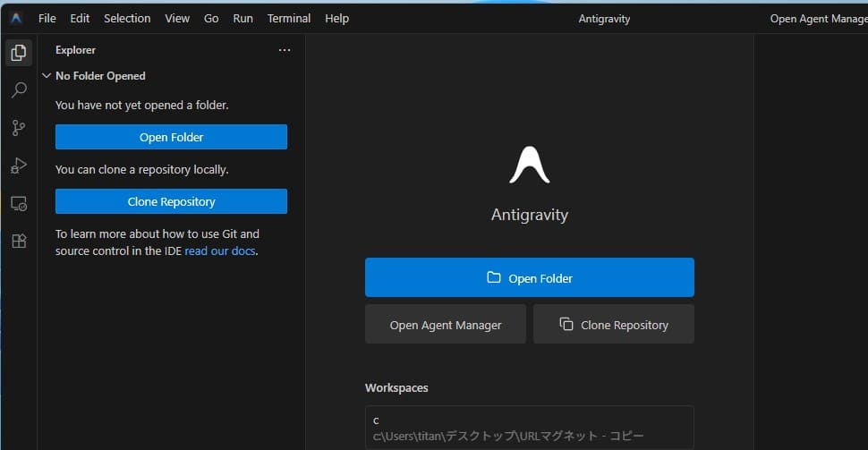Open the Extensions view icon
This screenshot has width=868, height=450.
(x=18, y=241)
